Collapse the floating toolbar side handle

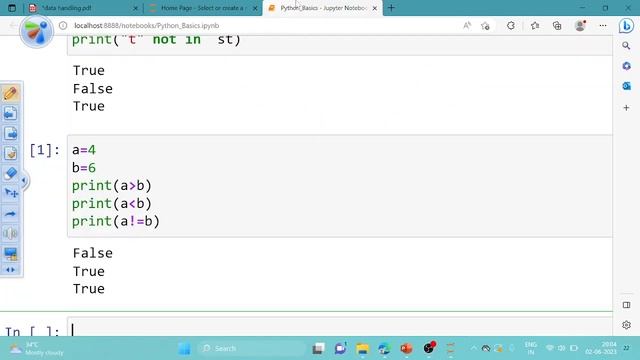(x=23, y=180)
